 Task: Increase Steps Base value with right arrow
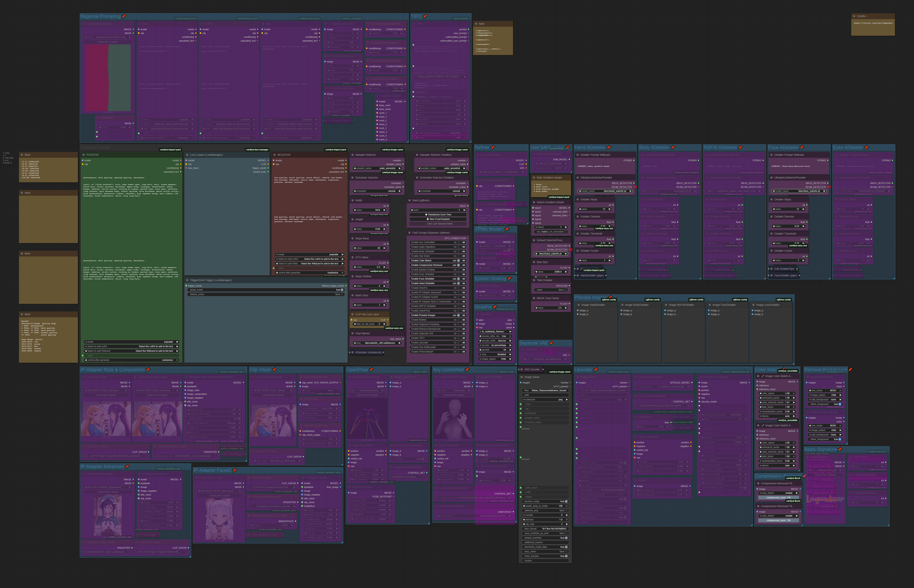385,248
